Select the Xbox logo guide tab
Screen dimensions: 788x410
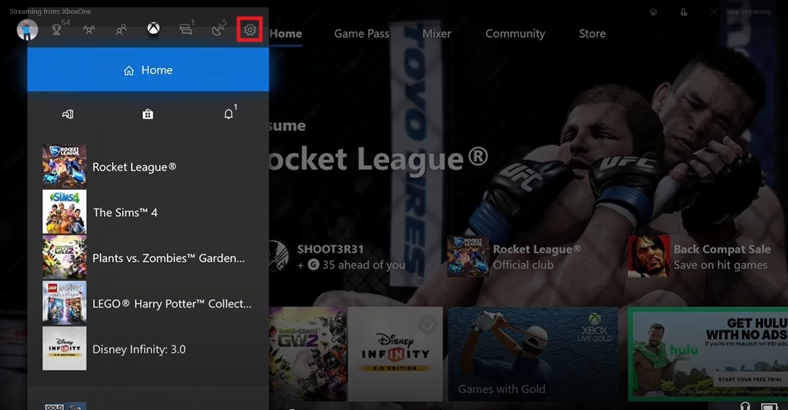(153, 29)
